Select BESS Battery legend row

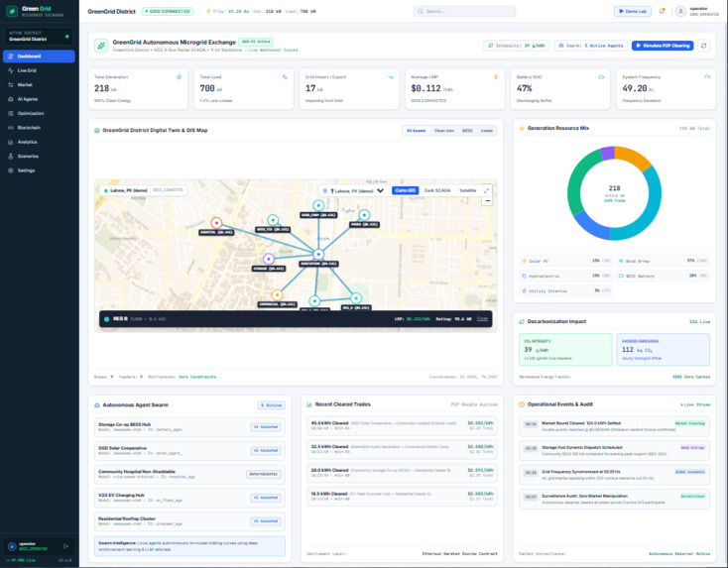tap(664, 276)
